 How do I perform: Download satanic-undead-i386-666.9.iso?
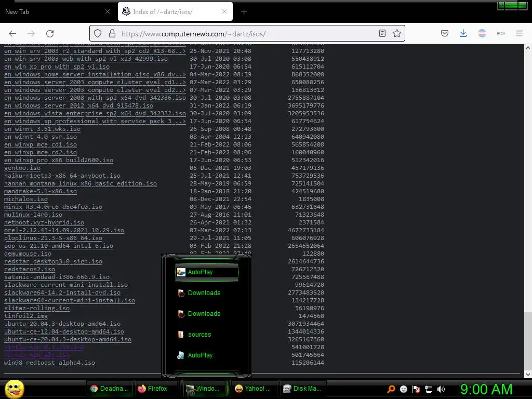point(57,277)
